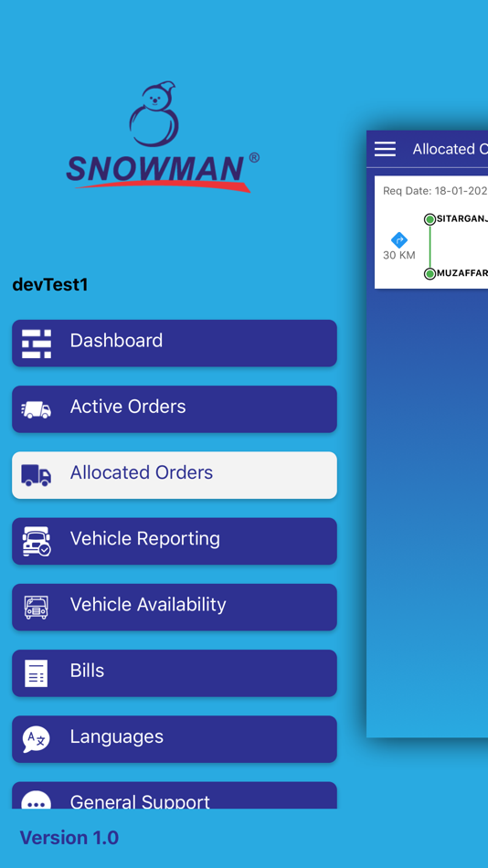Click the Active Orders fast truck icon

[37, 409]
